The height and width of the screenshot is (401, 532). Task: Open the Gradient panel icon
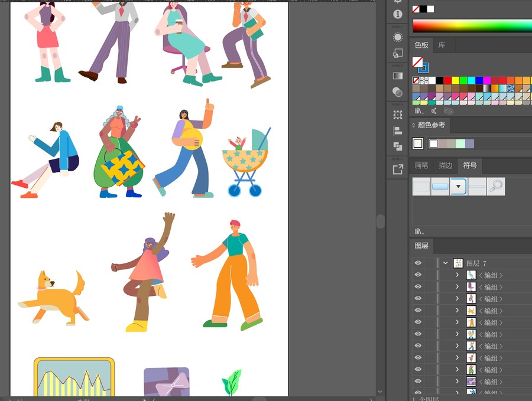pyautogui.click(x=398, y=76)
